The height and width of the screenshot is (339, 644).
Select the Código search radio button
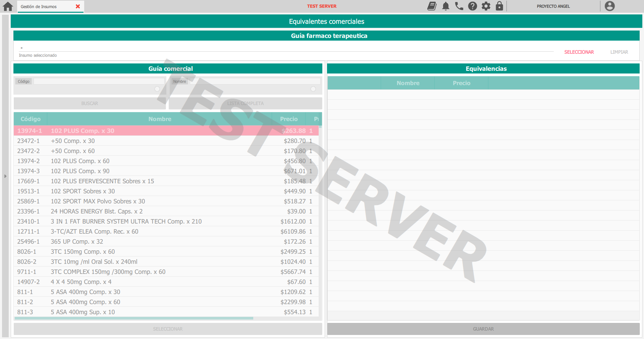click(x=157, y=89)
